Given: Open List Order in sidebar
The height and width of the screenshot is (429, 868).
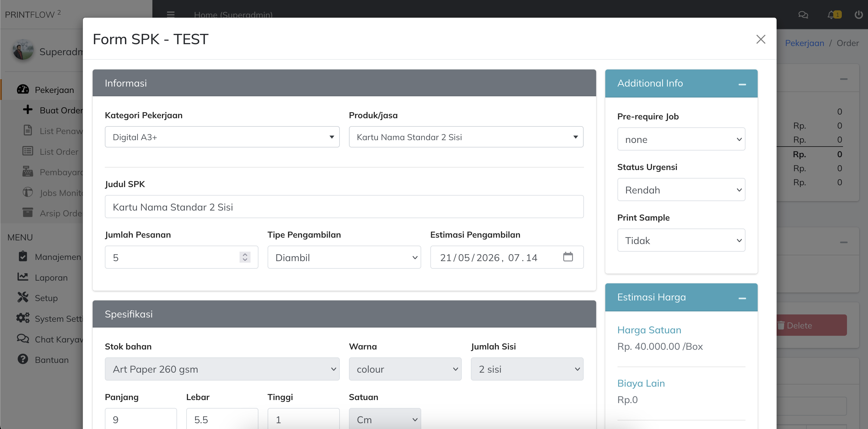Looking at the screenshot, I should 59,151.
